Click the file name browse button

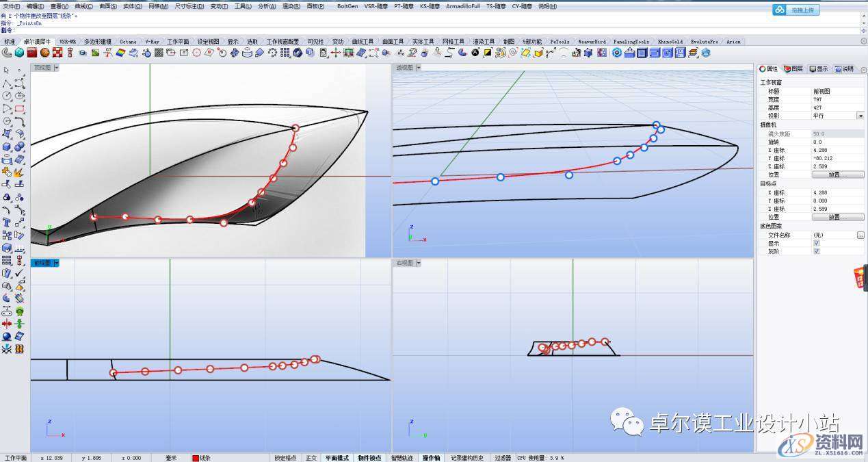pyautogui.click(x=860, y=235)
